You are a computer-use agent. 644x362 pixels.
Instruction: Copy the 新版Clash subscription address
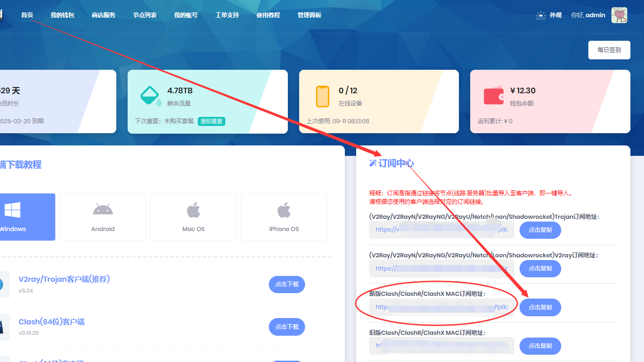pos(540,307)
